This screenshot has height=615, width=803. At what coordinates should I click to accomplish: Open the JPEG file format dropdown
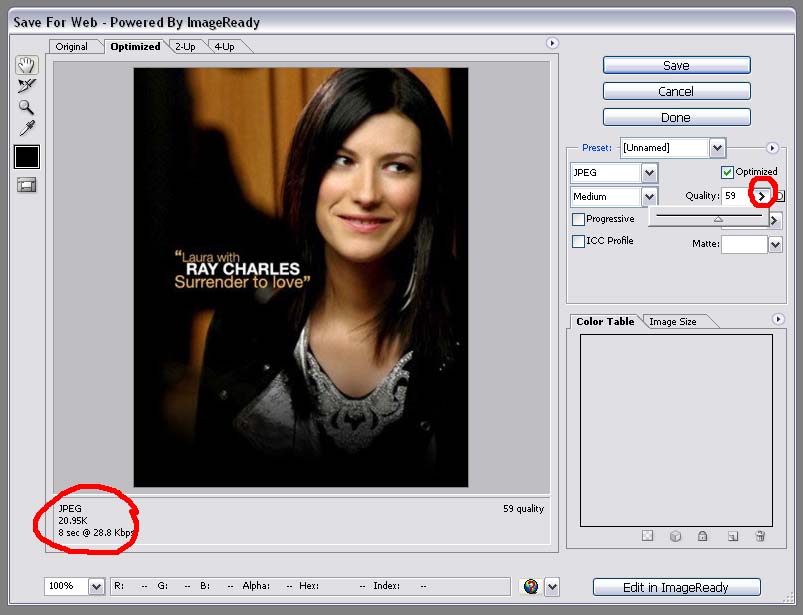(x=649, y=173)
